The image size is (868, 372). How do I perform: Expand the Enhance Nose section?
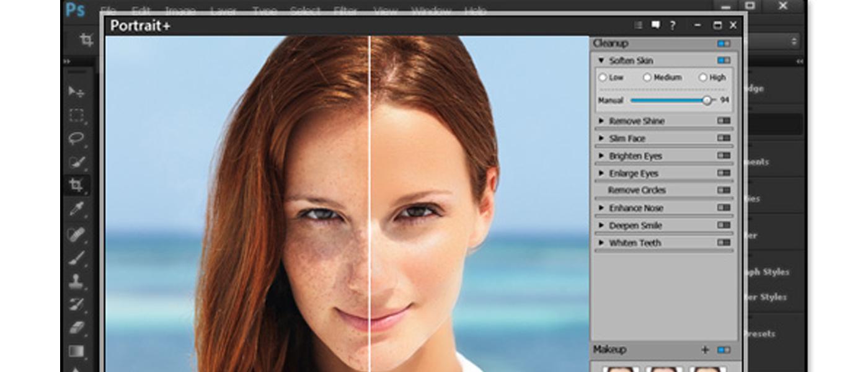click(x=601, y=208)
